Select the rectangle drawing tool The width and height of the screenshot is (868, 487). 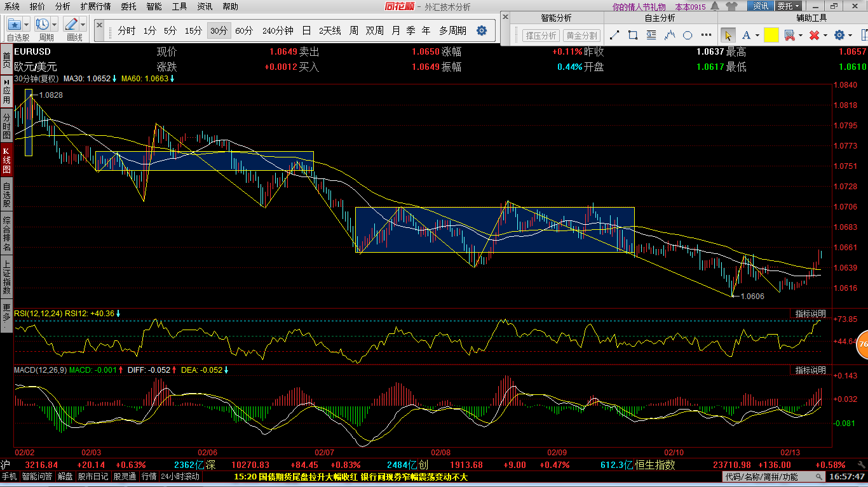click(x=633, y=35)
